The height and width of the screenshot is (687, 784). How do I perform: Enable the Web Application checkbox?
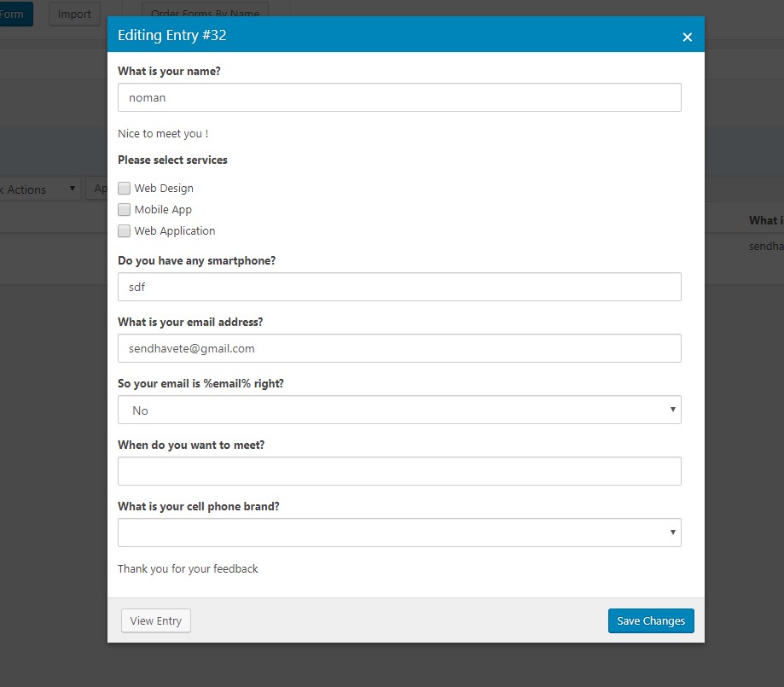(x=125, y=231)
